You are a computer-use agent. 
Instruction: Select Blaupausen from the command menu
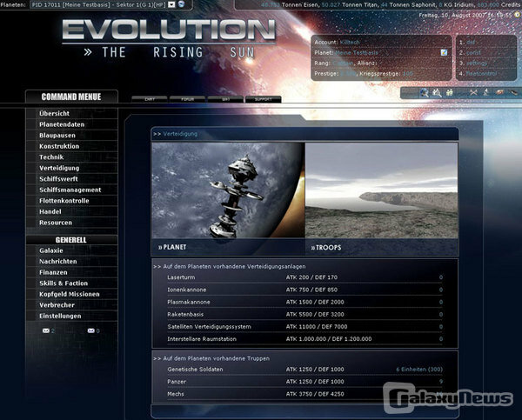pos(57,136)
